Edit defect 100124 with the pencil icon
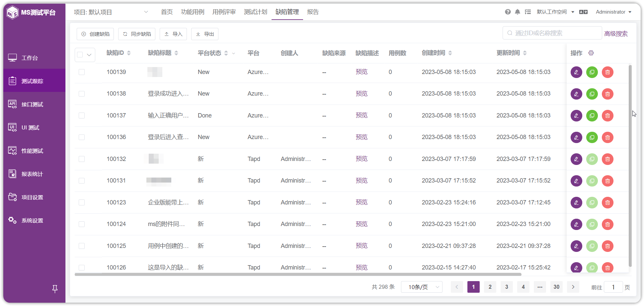This screenshot has width=644, height=306. pos(576,224)
